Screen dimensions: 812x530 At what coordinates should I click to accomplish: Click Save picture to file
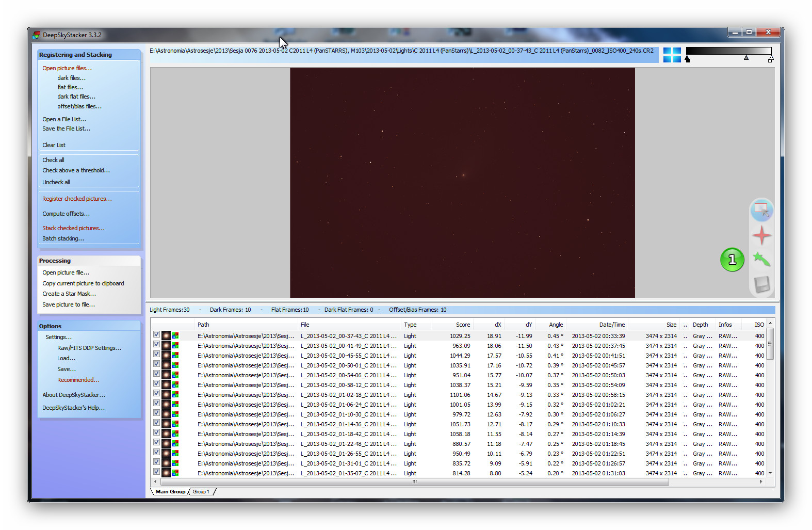click(x=69, y=304)
